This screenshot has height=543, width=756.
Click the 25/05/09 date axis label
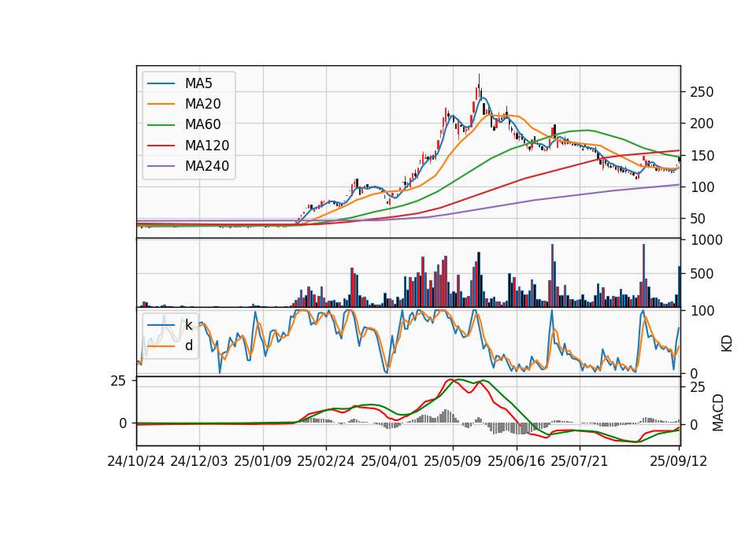tap(453, 462)
